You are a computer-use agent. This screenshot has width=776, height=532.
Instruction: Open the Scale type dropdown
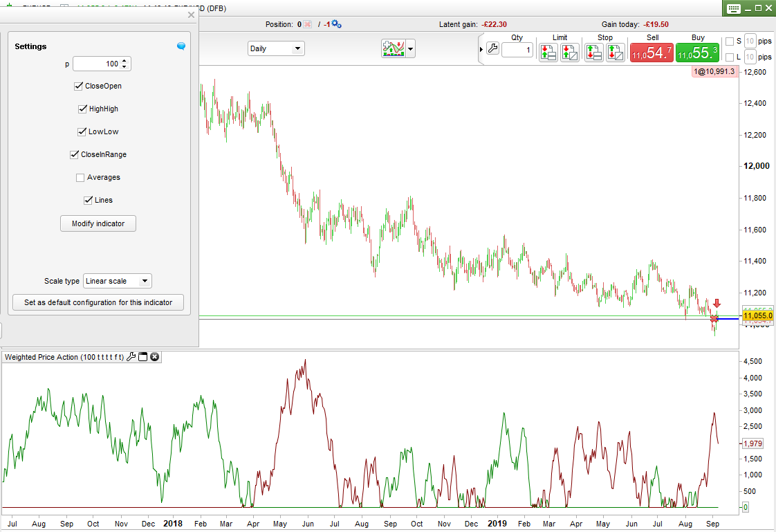tap(118, 281)
